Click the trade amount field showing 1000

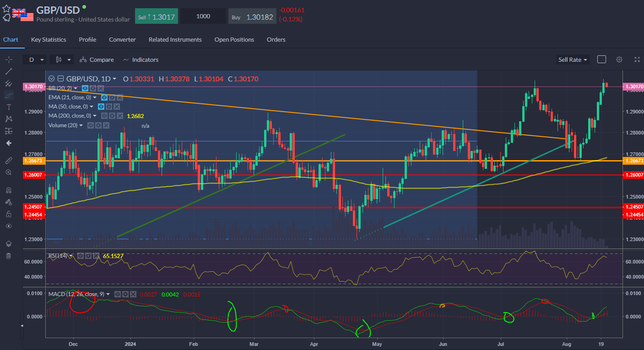(x=203, y=16)
